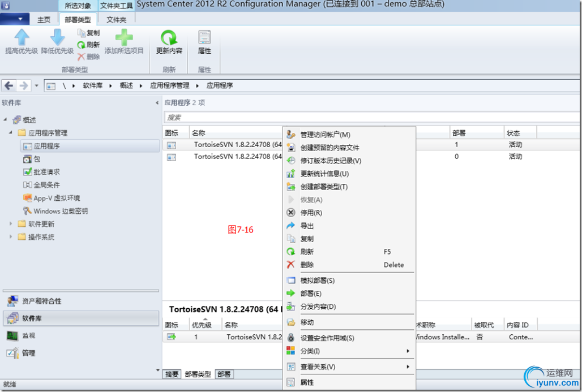
Task: Collapse the 应用程序管理 tree node
Action: pyautogui.click(x=11, y=132)
